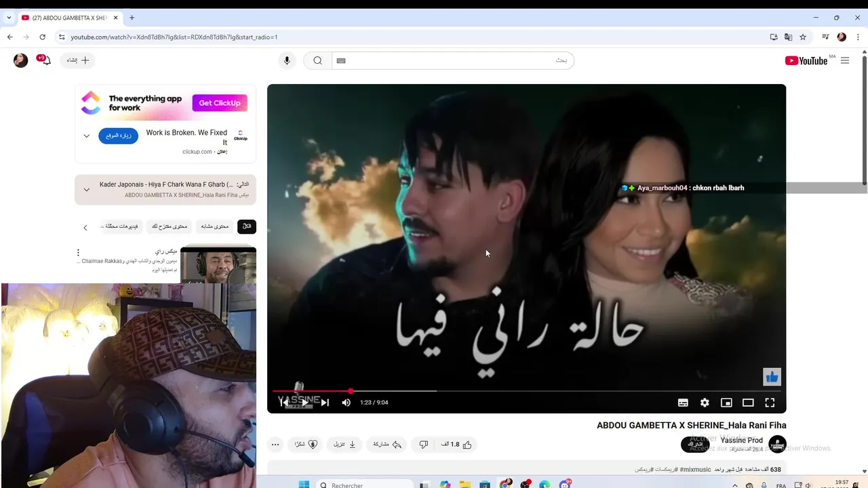The image size is (868, 488).
Task: Select the محتوى مقترح لك filter chip
Action: 170,226
